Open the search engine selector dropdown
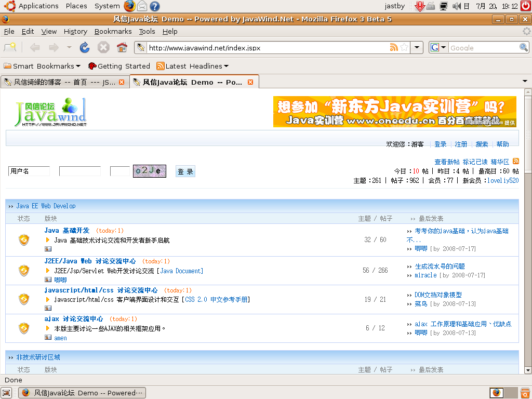This screenshot has width=532, height=399. click(x=438, y=48)
